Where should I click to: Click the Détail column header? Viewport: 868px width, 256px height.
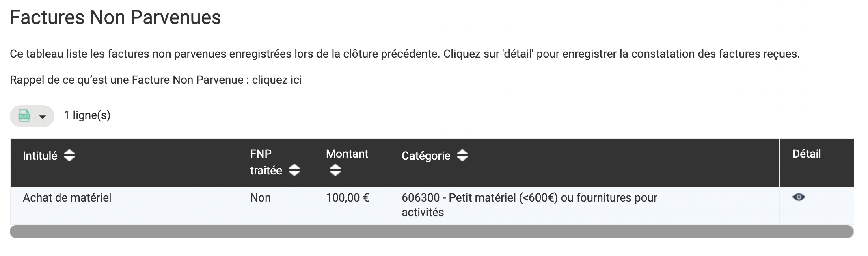pos(807,154)
